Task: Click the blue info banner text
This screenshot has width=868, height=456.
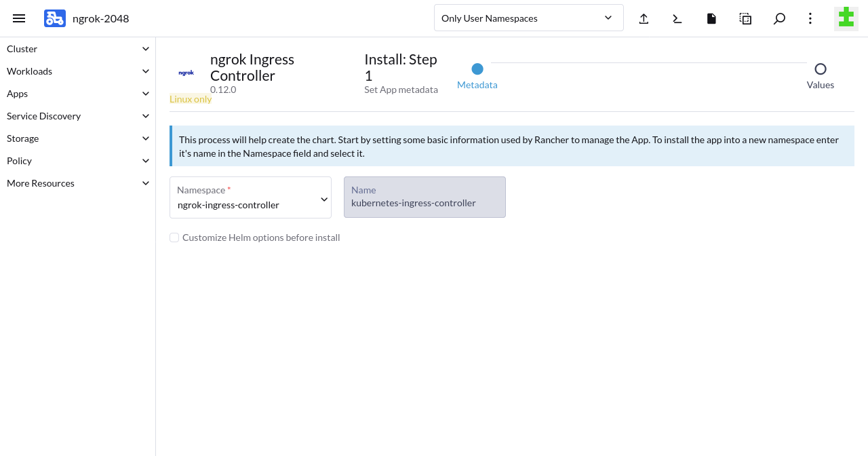Action: click(x=509, y=146)
